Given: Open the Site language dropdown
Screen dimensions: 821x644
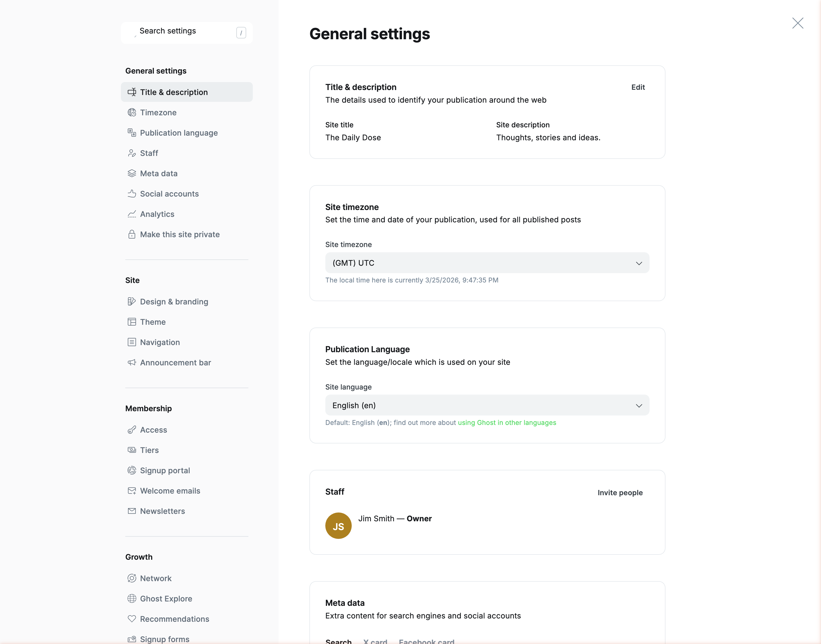Looking at the screenshot, I should pos(487,405).
